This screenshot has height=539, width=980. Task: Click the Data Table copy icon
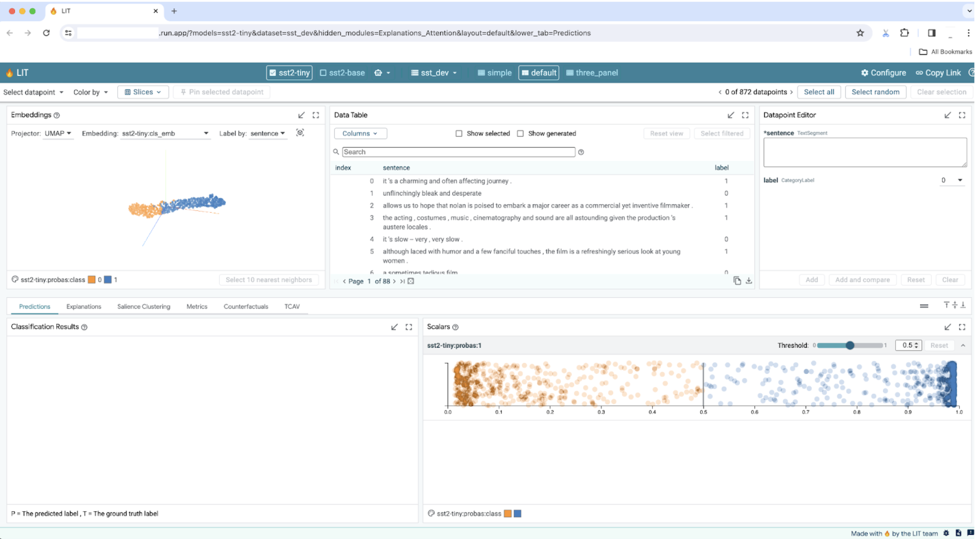pyautogui.click(x=737, y=281)
